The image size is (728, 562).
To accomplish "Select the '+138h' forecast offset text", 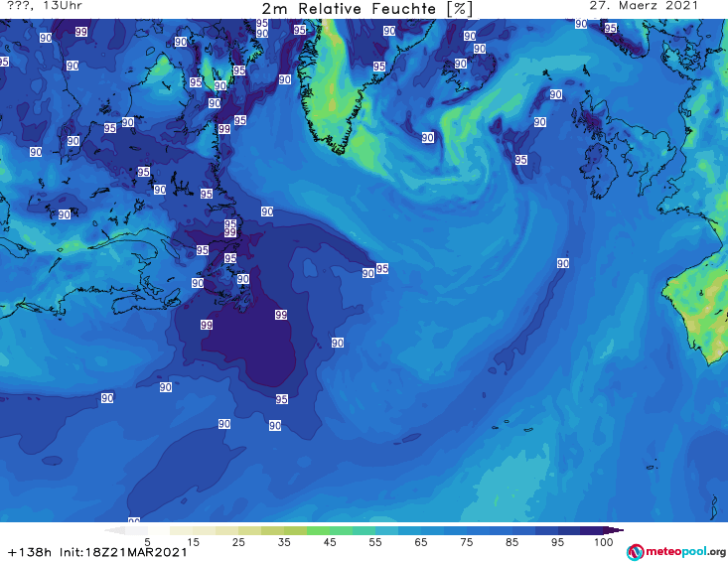I will click(30, 552).
